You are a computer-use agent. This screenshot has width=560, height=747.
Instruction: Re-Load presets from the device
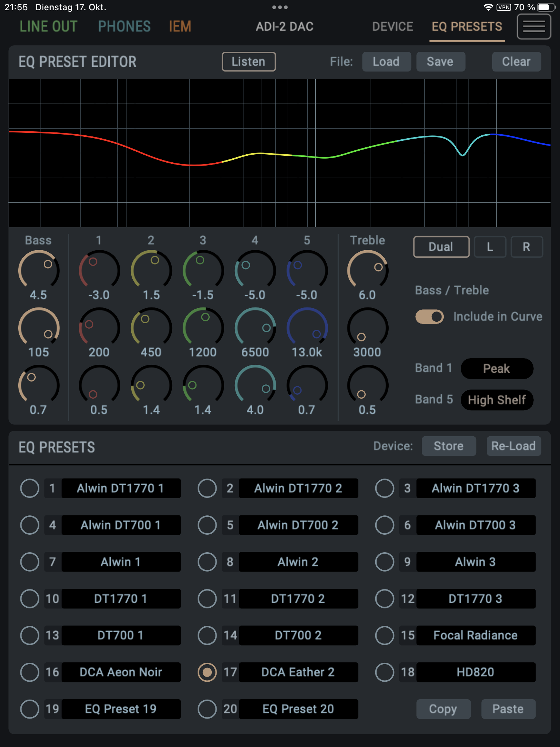513,446
